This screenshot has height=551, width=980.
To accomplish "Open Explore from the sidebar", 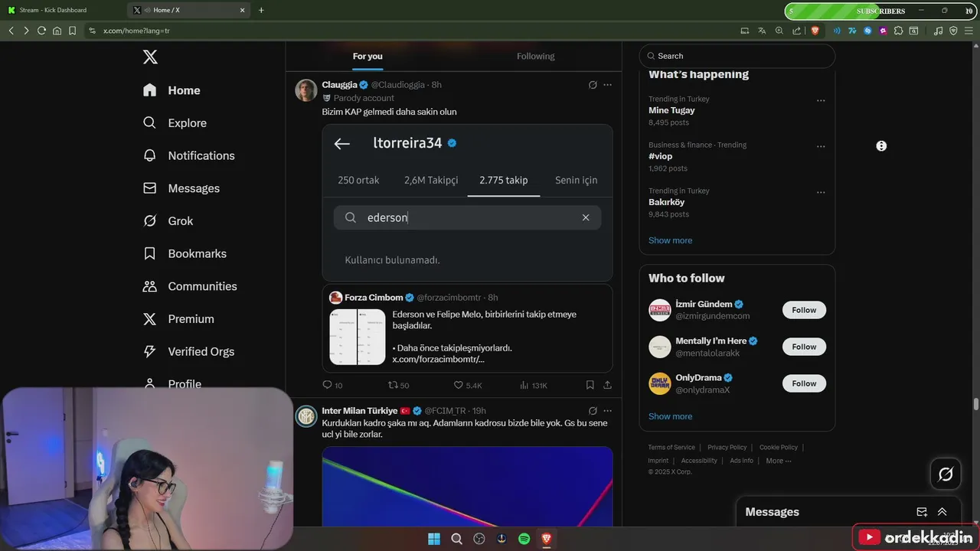I will click(175, 122).
